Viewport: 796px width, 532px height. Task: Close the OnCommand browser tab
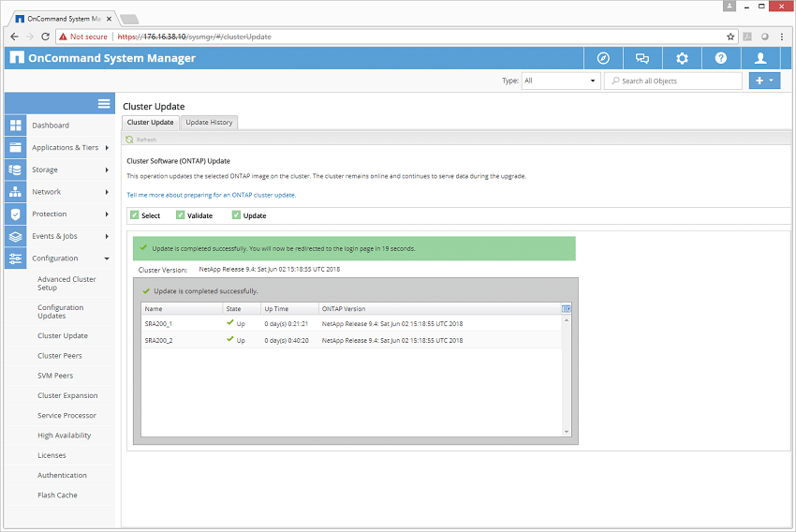pyautogui.click(x=109, y=19)
